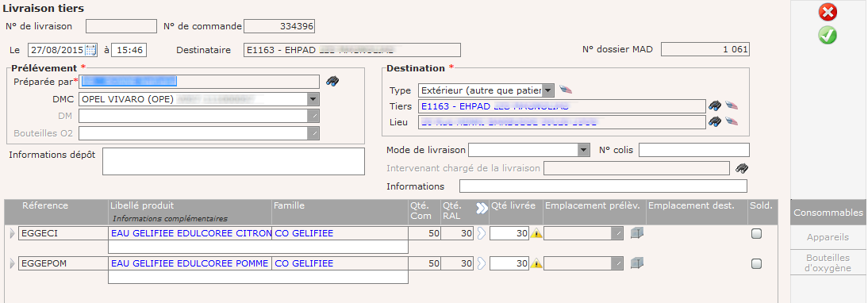This screenshot has height=303, width=868.
Task: Click binoculars icon next to Tiers field
Action: pyautogui.click(x=715, y=105)
